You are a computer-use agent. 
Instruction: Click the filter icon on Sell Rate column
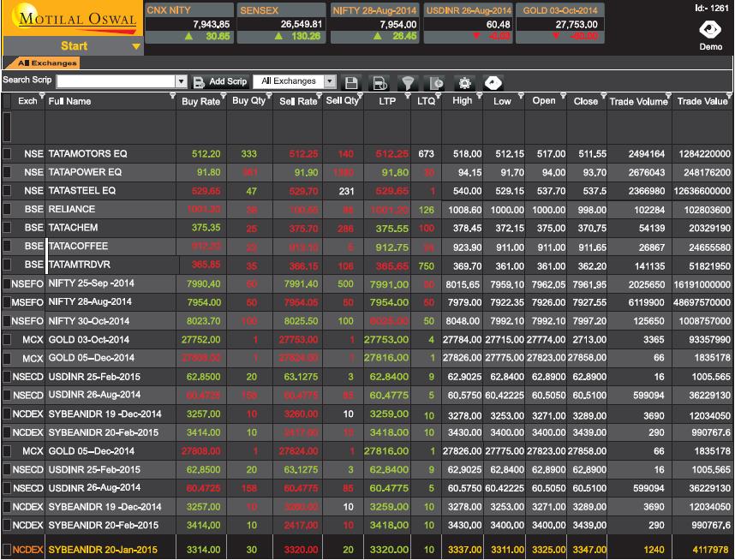320,96
